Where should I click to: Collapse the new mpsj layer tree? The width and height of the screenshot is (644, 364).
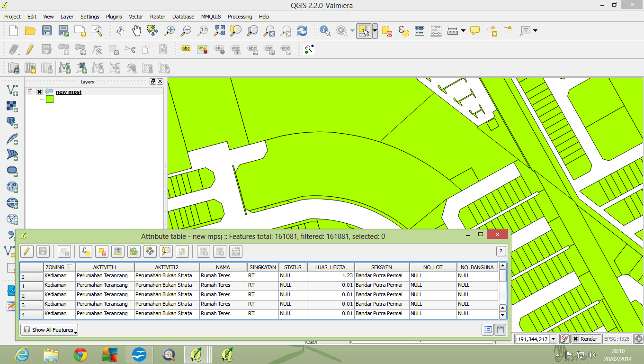(30, 91)
